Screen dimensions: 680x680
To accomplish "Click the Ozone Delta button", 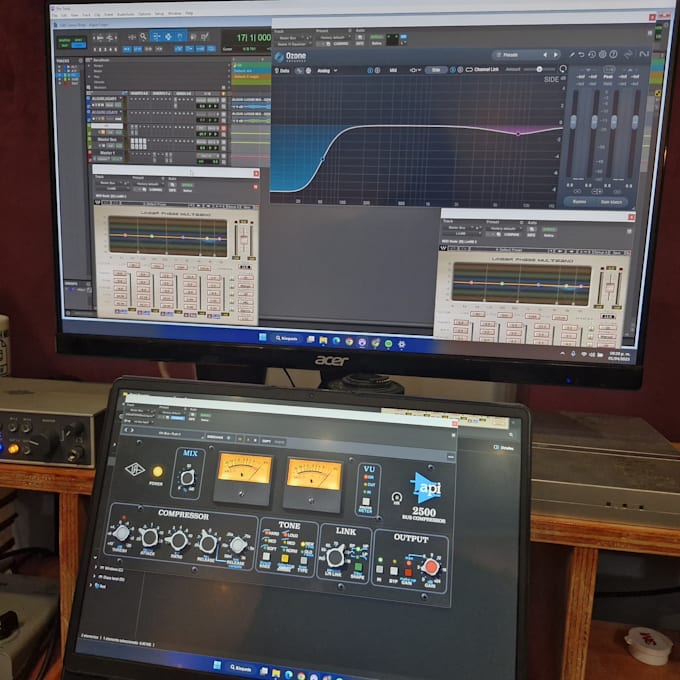I will click(283, 70).
